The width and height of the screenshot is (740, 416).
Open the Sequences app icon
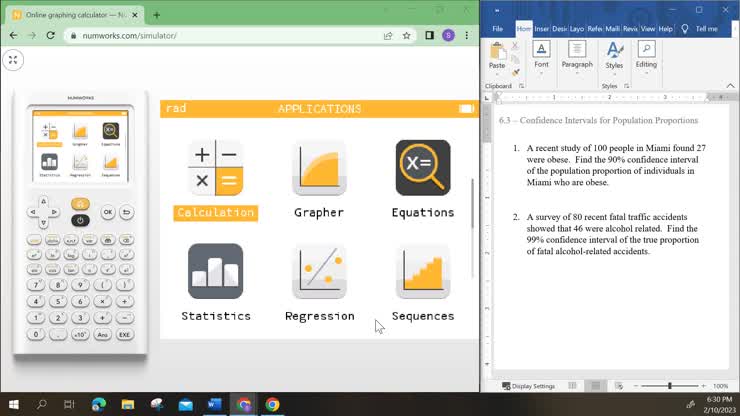tap(422, 272)
